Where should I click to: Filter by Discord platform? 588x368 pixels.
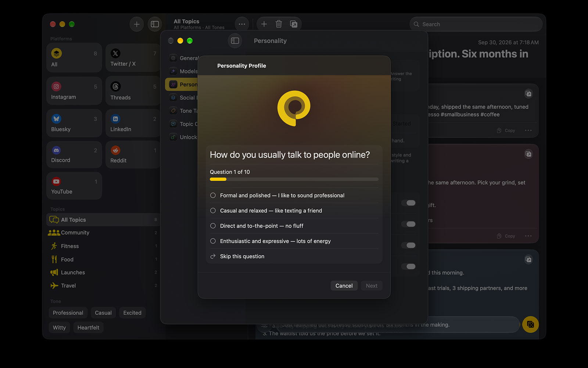click(74, 155)
